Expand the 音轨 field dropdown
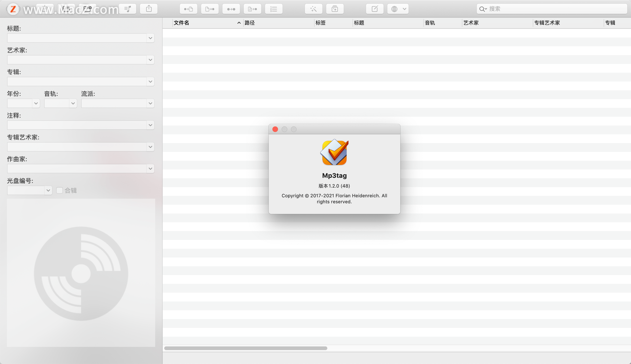Image resolution: width=631 pixels, height=364 pixels. pyautogui.click(x=73, y=103)
